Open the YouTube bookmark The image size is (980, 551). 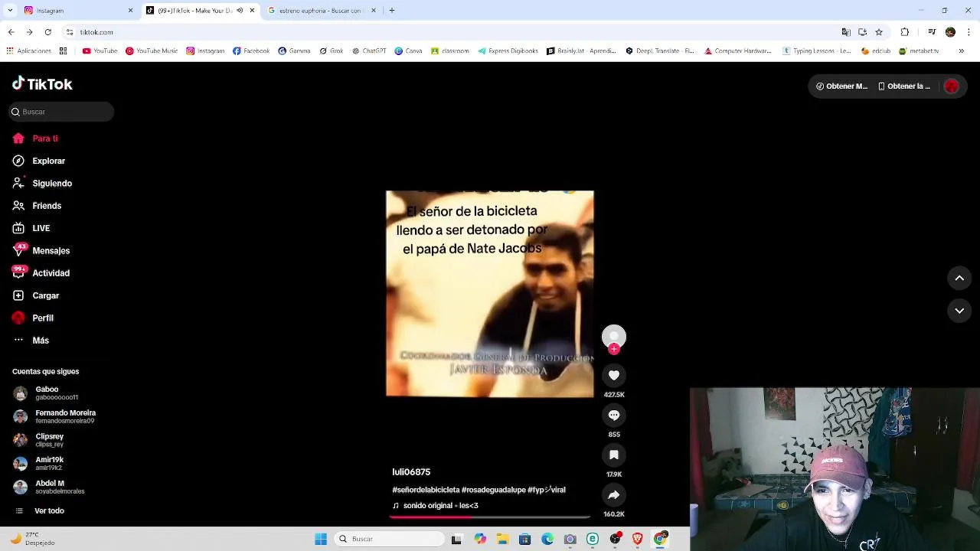coord(100,51)
